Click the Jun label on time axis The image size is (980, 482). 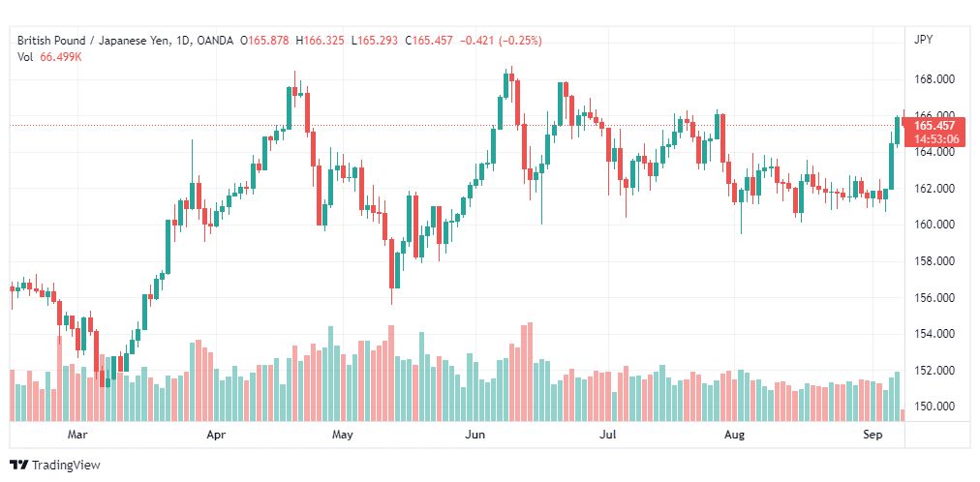475,435
